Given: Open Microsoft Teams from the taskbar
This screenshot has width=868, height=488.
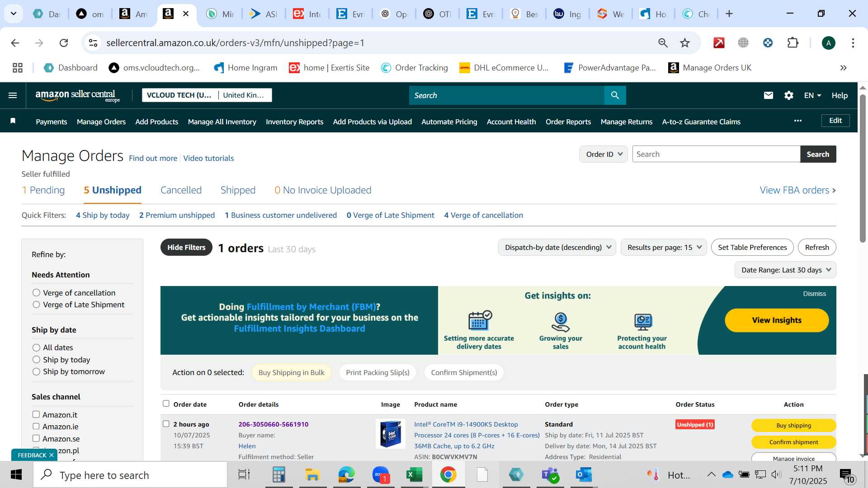Looking at the screenshot, I should click(x=550, y=475).
